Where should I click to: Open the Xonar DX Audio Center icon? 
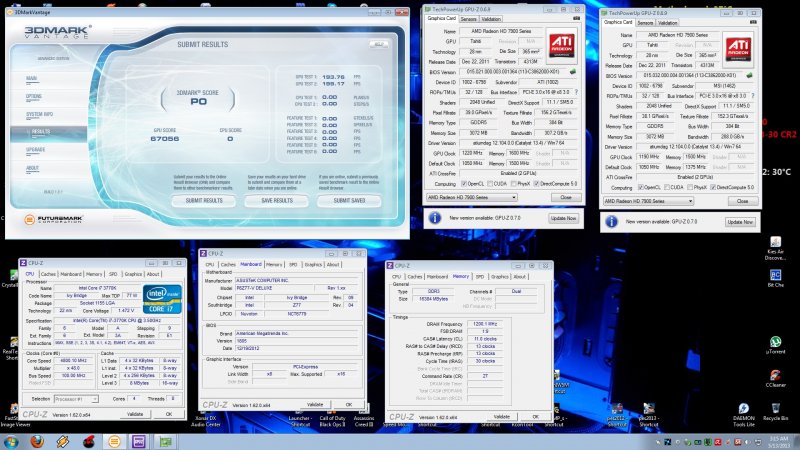(x=206, y=420)
